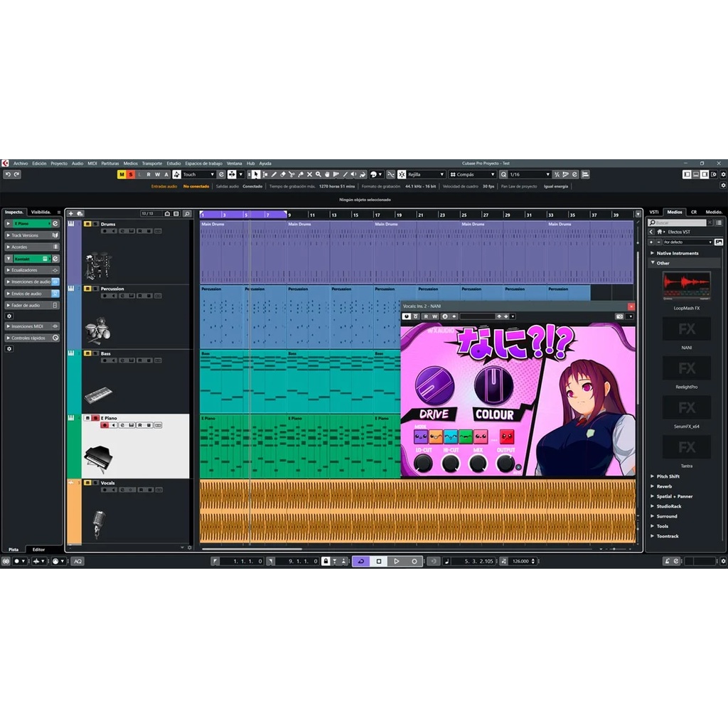Mute the Drums track
The height and width of the screenshot is (728, 728).
pos(87,224)
